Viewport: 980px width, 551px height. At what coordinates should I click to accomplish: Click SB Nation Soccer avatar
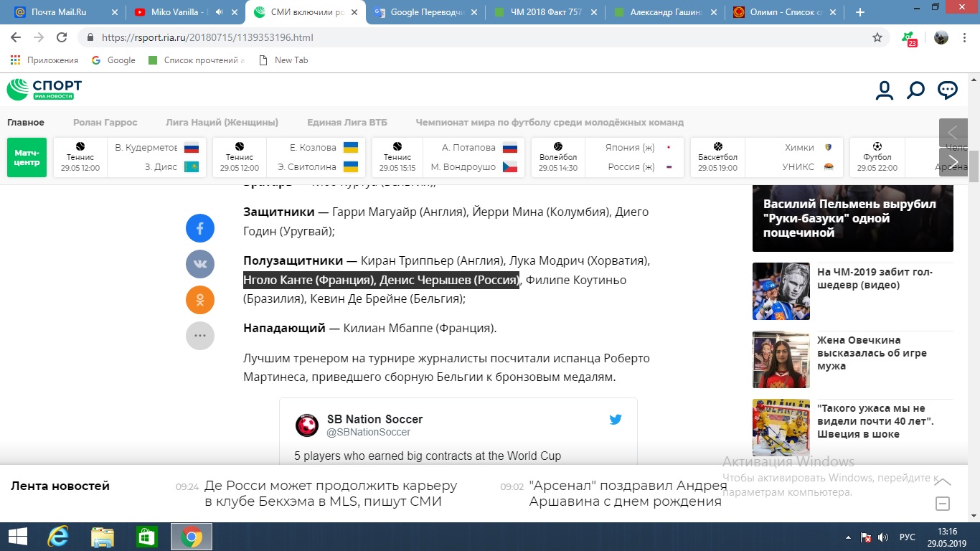pyautogui.click(x=307, y=425)
